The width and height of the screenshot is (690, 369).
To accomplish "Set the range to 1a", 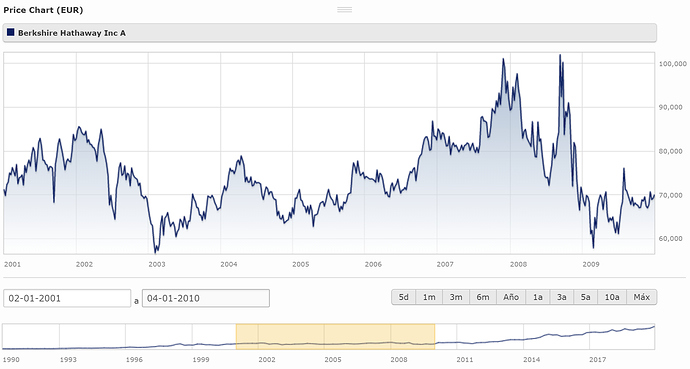I will click(x=538, y=297).
